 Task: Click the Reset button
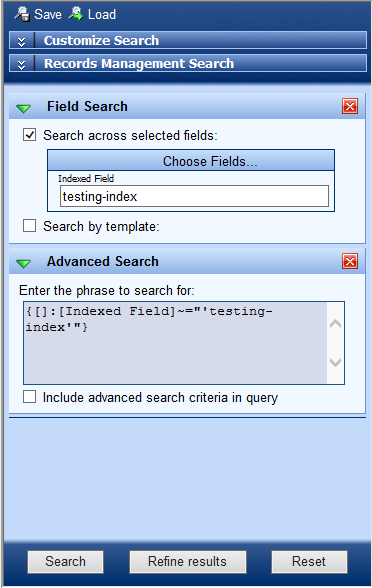click(x=309, y=561)
